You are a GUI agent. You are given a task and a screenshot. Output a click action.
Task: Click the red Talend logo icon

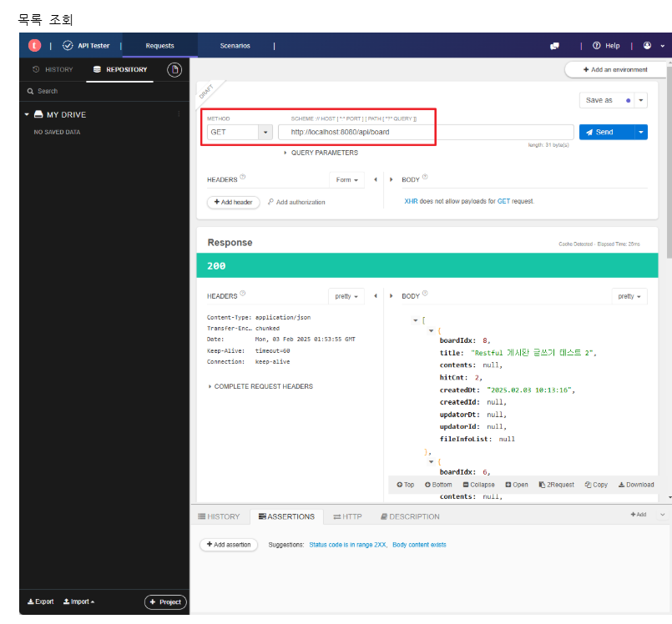(x=35, y=45)
